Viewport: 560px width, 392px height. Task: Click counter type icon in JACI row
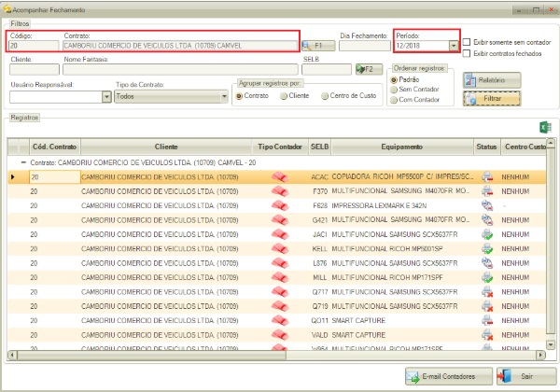pyautogui.click(x=280, y=234)
